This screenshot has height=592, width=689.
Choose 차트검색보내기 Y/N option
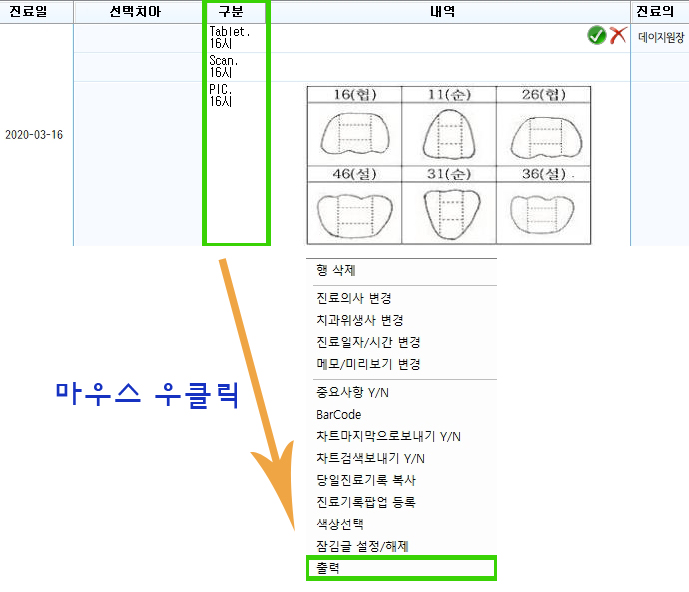370,458
